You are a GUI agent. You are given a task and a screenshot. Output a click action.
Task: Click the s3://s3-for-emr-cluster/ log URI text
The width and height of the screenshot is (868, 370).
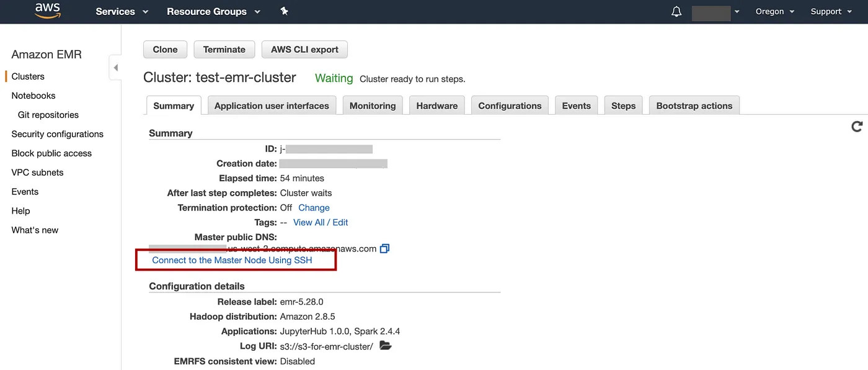click(327, 346)
